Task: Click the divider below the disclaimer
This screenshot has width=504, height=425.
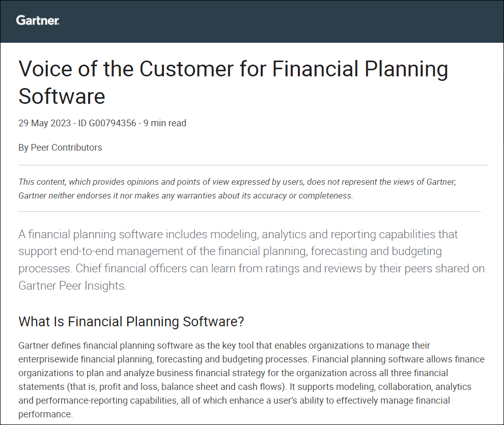Action: pos(249,211)
